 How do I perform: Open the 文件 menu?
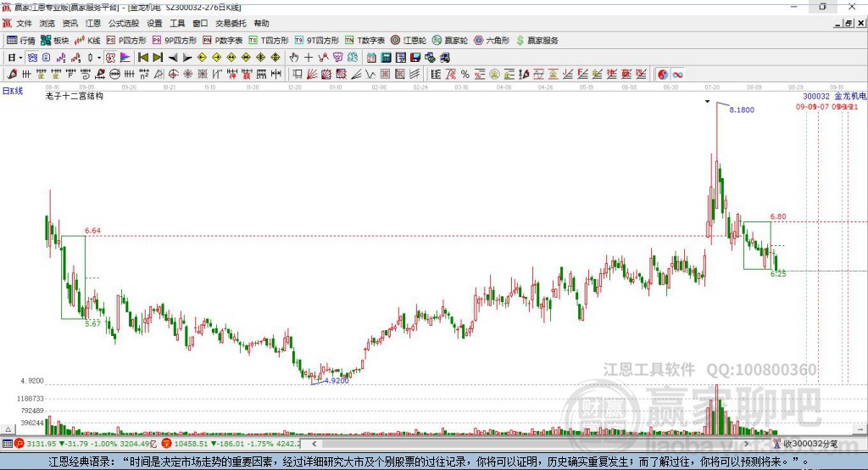25,23
